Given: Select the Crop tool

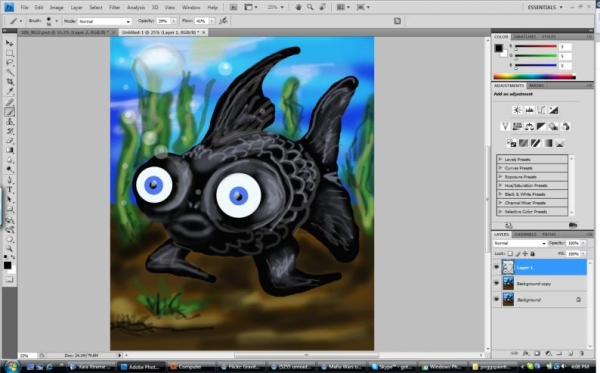Looking at the screenshot, I should pyautogui.click(x=10, y=82).
